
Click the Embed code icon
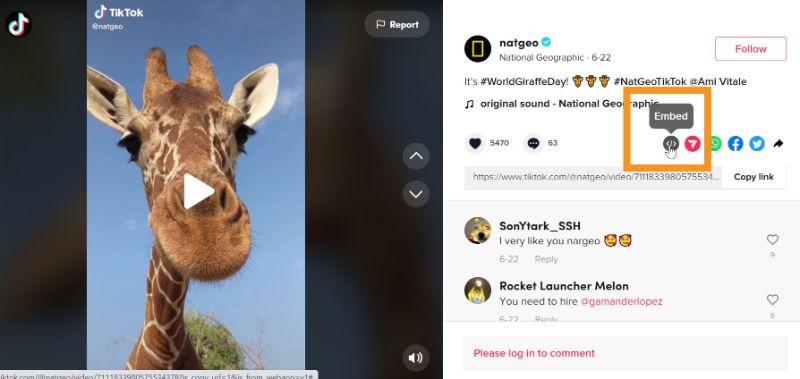[x=671, y=144]
